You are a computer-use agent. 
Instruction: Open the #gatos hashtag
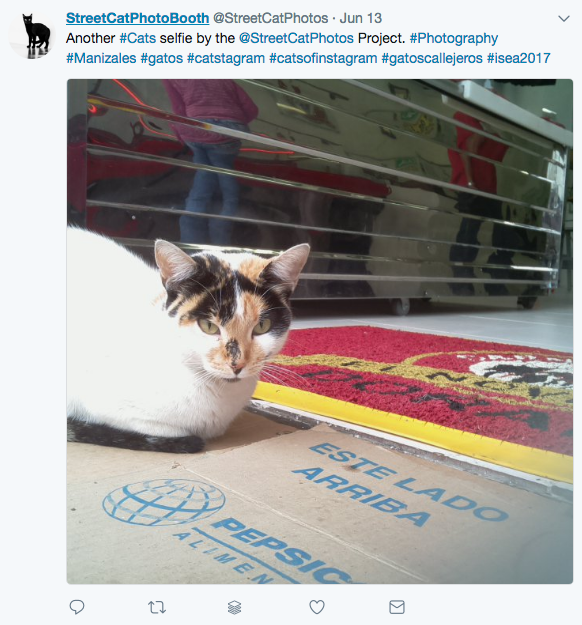pyautogui.click(x=162, y=59)
